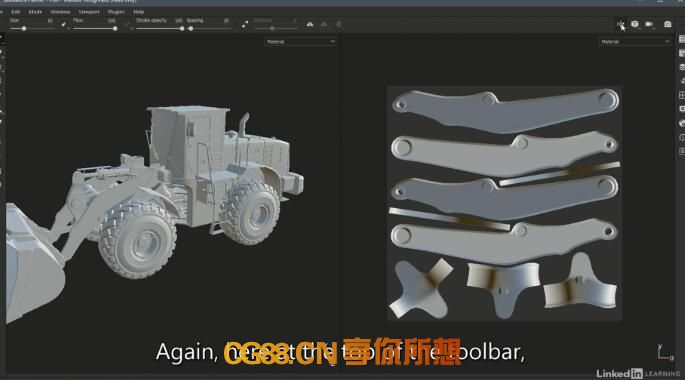Screen dimensions: 685x380
Task: Click the stacked-layers icon in the right dock
Action: coord(682,67)
